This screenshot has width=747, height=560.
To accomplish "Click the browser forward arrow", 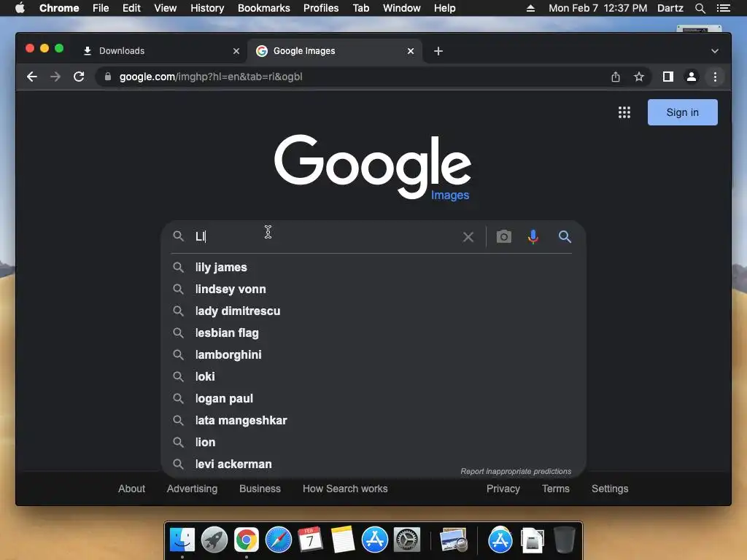I will click(x=55, y=77).
